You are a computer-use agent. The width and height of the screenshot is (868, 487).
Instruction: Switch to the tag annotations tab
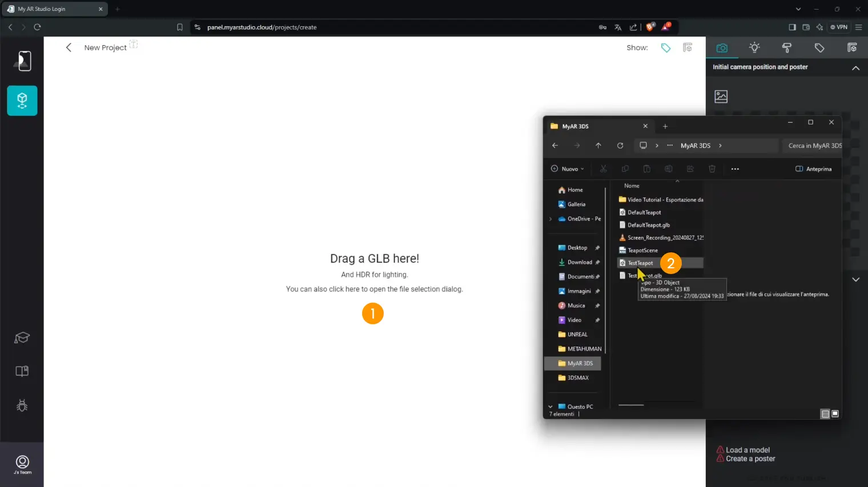click(819, 48)
